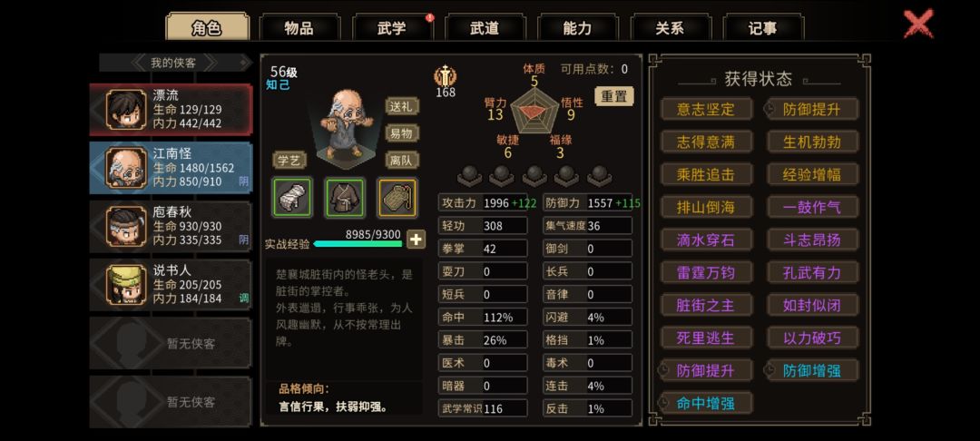The height and width of the screenshot is (441, 980).
Task: Click the 脏街之主 status tag
Action: coord(706,306)
